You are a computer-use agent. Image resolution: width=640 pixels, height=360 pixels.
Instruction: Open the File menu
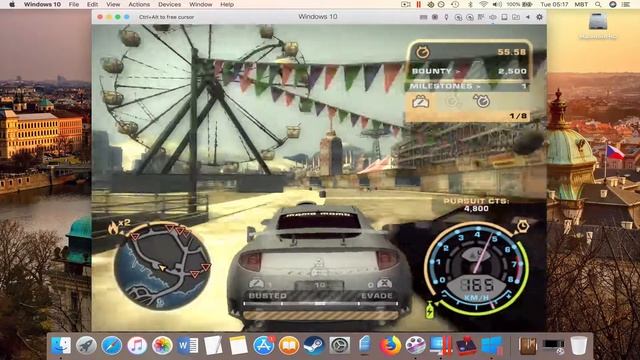click(74, 4)
